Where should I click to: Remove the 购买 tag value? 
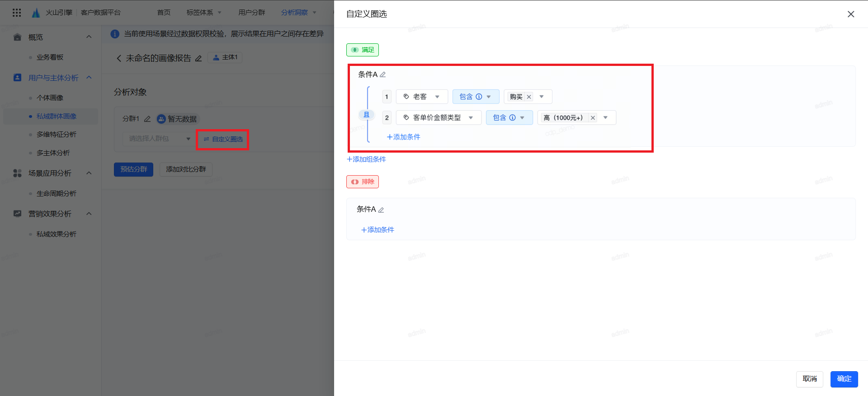point(528,97)
